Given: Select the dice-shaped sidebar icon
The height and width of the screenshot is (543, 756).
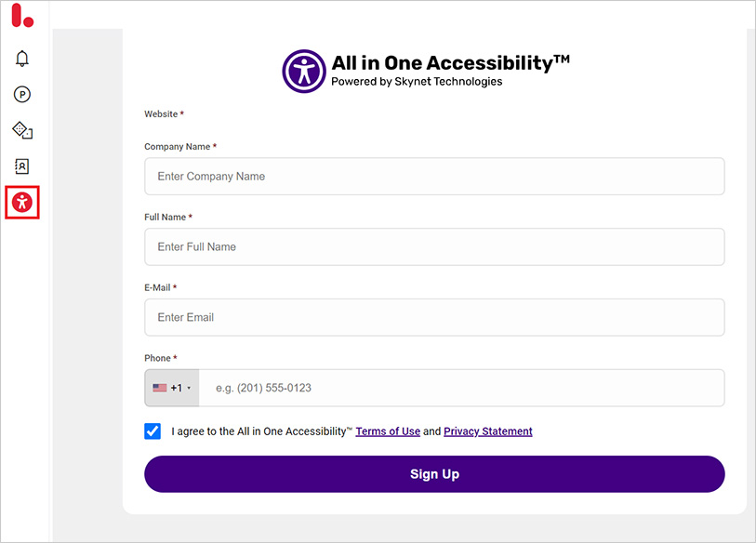Looking at the screenshot, I should point(21,130).
